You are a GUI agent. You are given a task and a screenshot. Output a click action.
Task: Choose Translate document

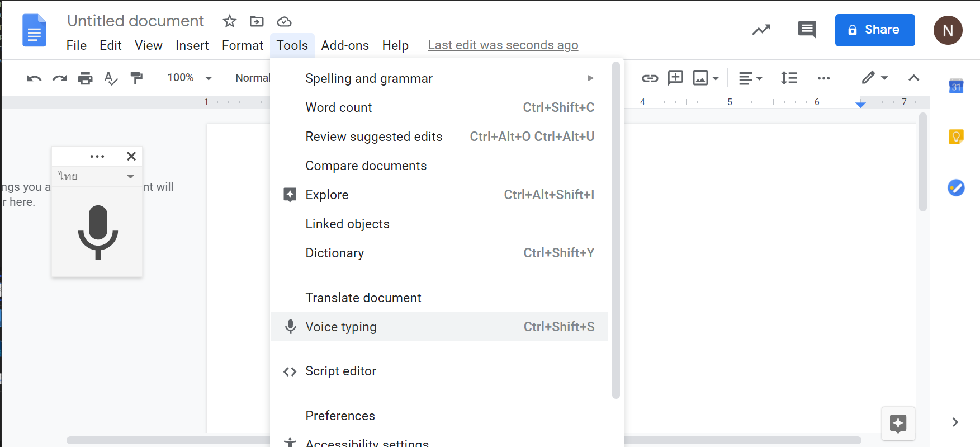pos(439,298)
